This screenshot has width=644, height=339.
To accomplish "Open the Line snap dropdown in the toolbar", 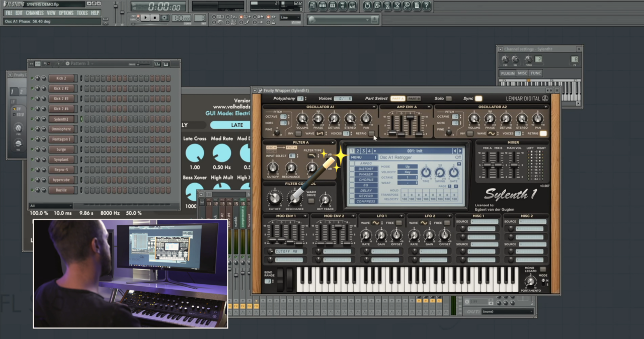I will point(289,17).
